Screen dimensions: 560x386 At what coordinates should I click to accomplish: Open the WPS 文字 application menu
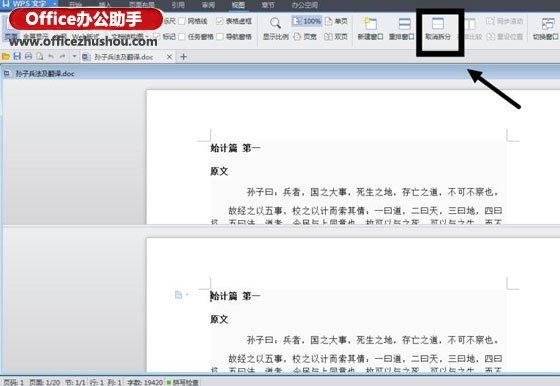tap(30, 4)
